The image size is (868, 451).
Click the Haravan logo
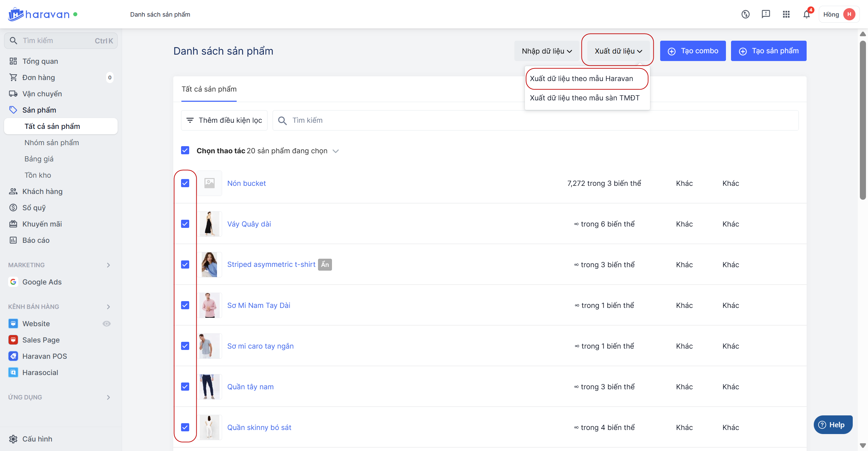(39, 14)
